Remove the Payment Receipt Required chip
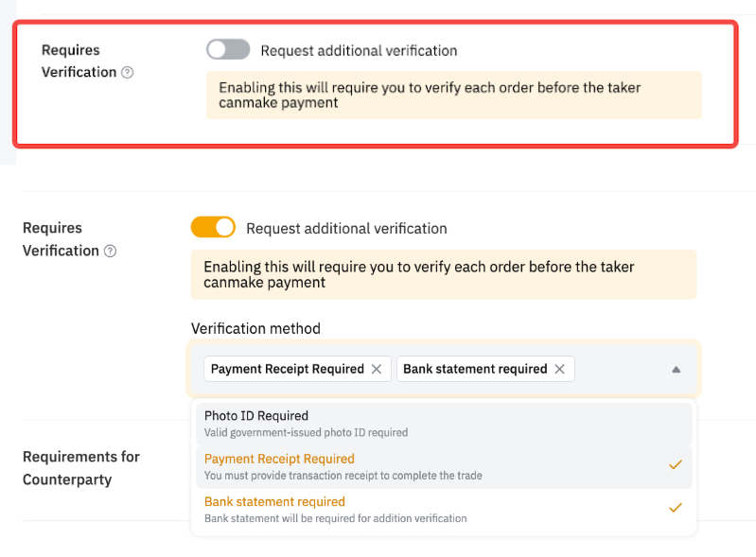The image size is (756, 557). [377, 369]
